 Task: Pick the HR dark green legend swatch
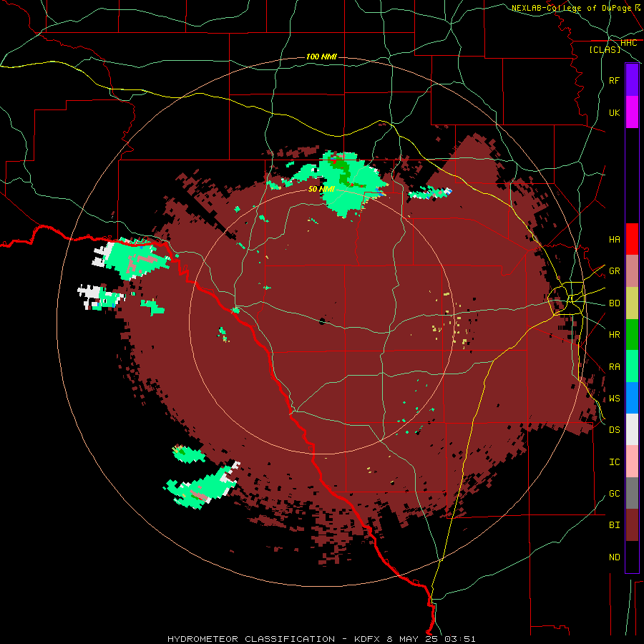coord(632,334)
